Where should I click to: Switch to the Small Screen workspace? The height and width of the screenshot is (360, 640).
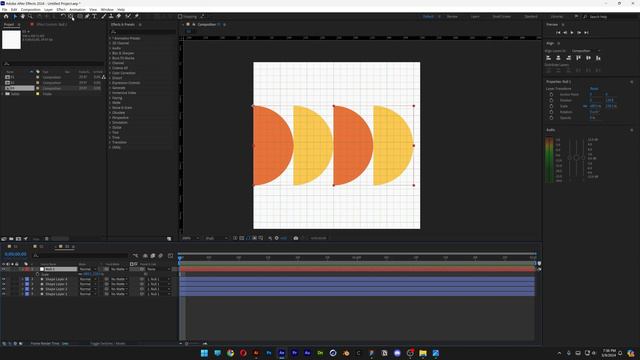(501, 16)
